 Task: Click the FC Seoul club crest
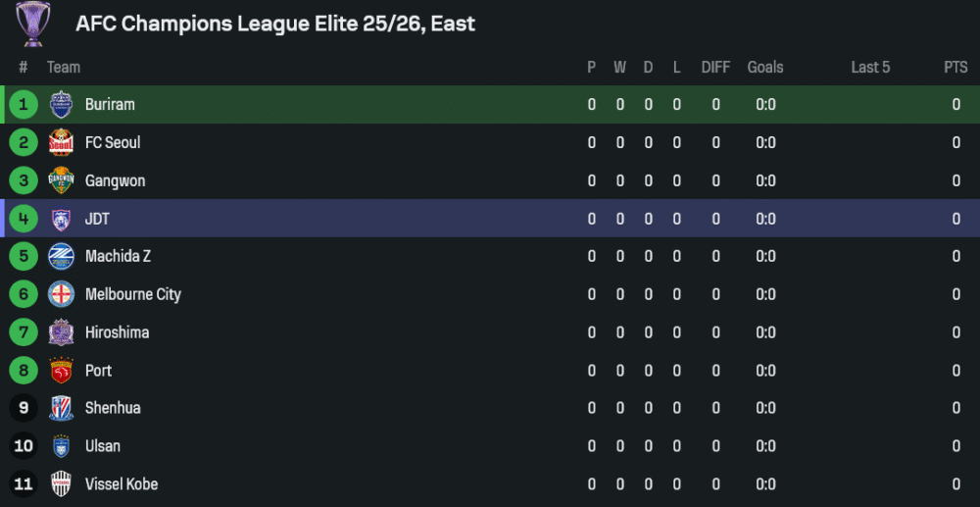61,143
